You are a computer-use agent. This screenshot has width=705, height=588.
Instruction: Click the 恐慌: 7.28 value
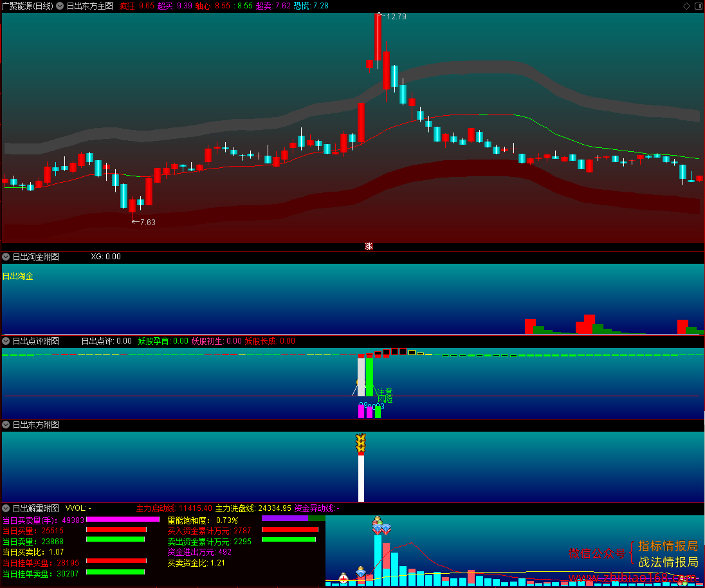coord(311,6)
